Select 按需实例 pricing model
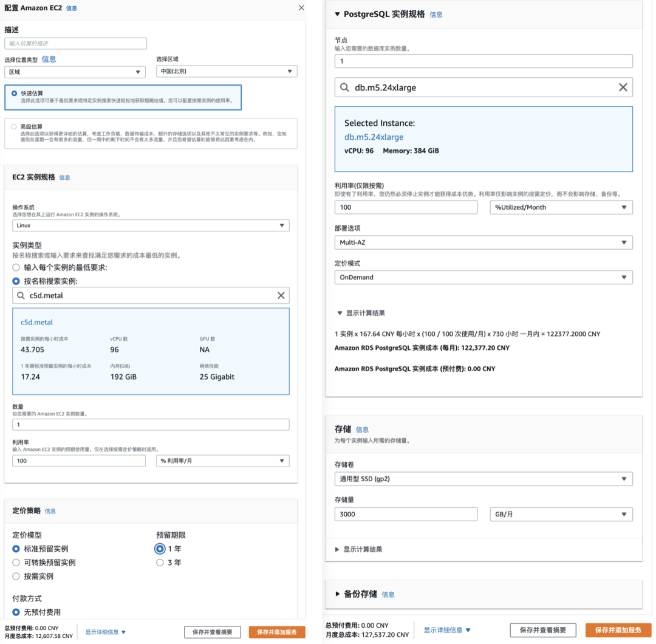Screen dimensions: 656x644 click(16, 576)
